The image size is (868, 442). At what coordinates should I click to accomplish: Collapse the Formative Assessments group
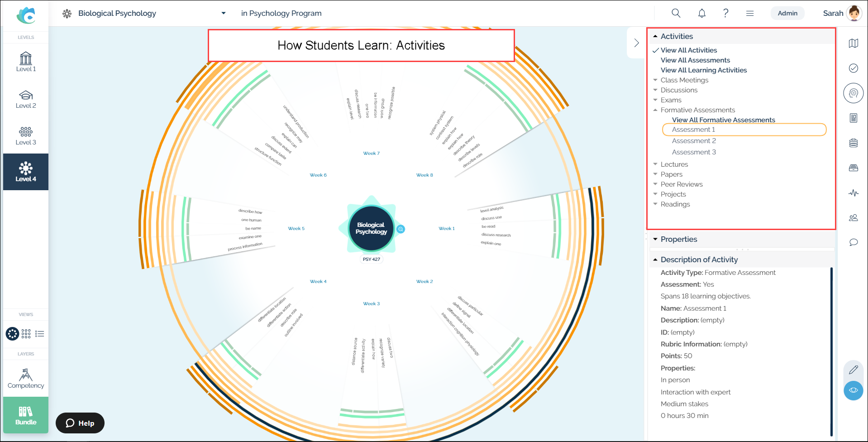[x=697, y=110]
